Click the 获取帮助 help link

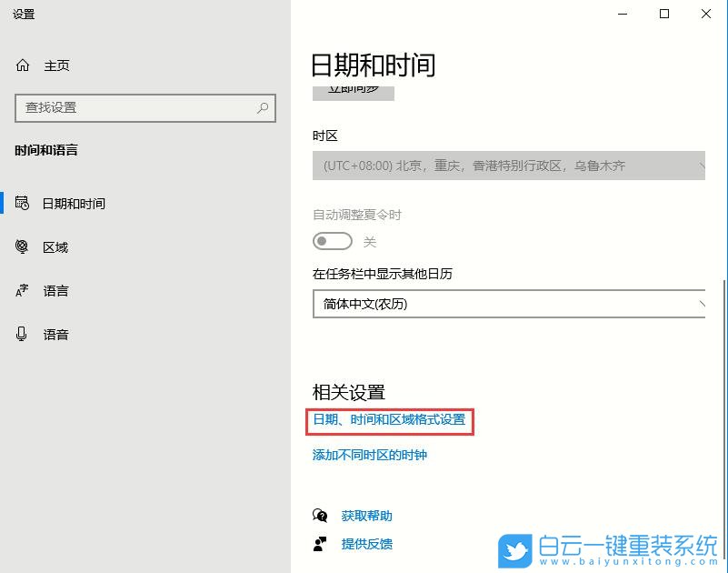[366, 516]
